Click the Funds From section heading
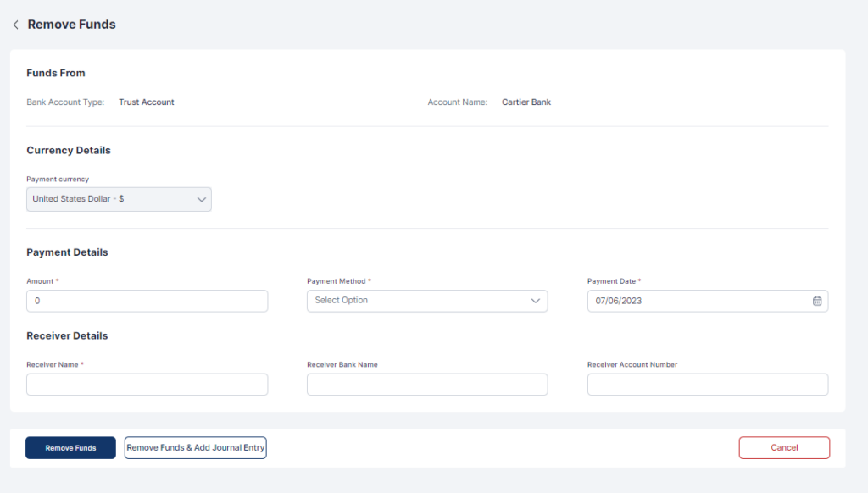This screenshot has width=868, height=493. 56,73
